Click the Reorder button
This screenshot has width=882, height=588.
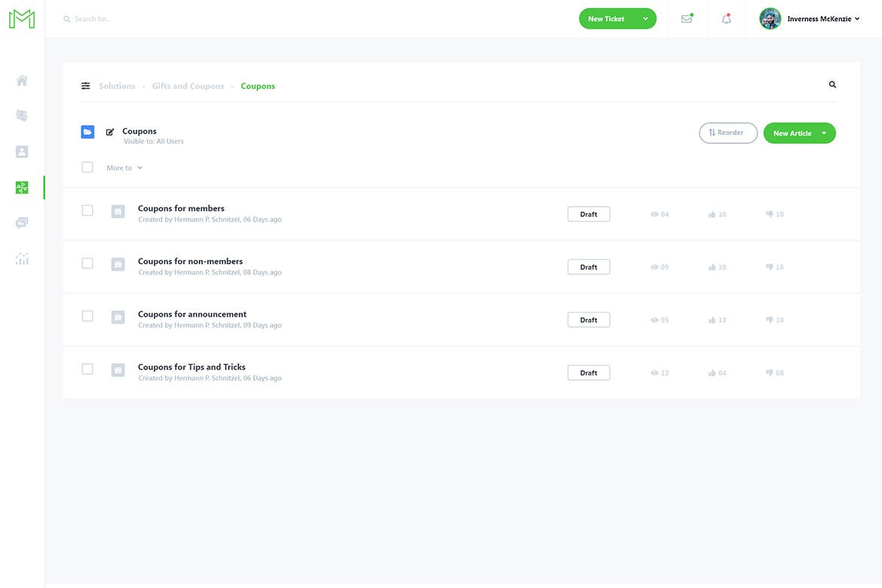tap(727, 133)
